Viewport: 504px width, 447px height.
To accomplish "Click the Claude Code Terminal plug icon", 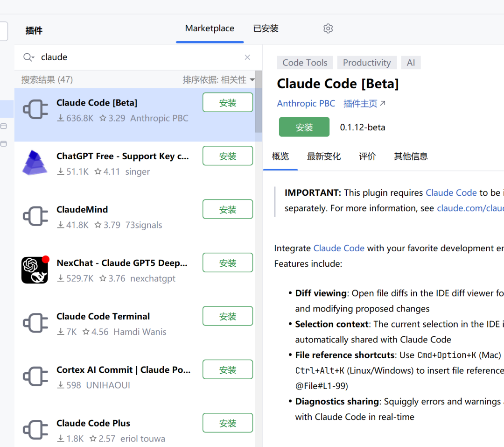I will [35, 323].
